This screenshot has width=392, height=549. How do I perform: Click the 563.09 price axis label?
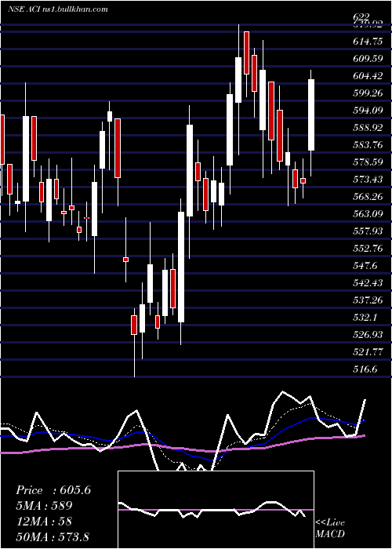(368, 214)
